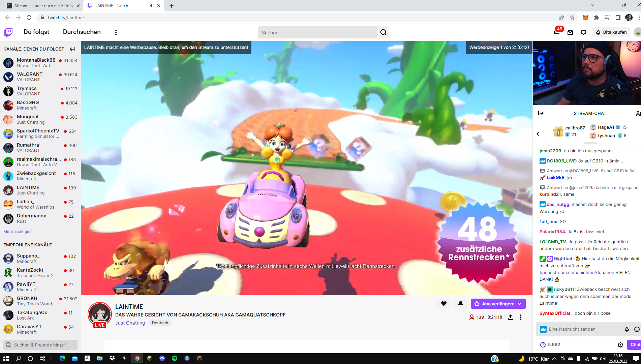The height and width of the screenshot is (364, 641).
Task: Share the stream via upload icon
Action: click(x=511, y=317)
